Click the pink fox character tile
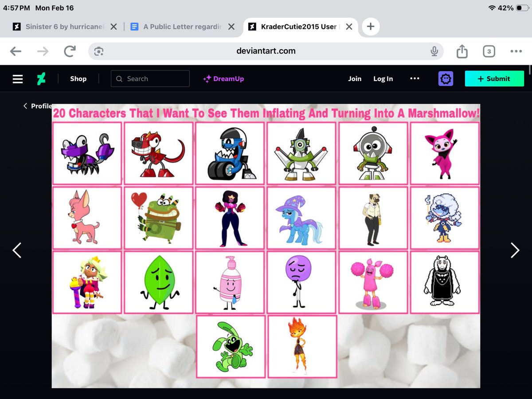Screen dimensions: 532x399 coord(445,153)
